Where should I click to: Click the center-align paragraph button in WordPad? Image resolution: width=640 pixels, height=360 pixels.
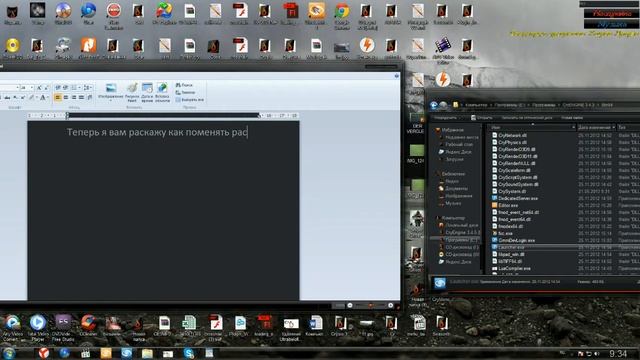pyautogui.click(x=66, y=97)
